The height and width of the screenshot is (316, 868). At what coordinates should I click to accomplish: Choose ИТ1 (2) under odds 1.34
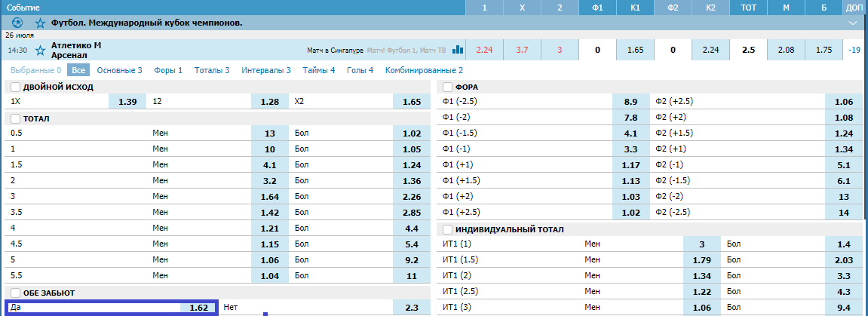(701, 275)
